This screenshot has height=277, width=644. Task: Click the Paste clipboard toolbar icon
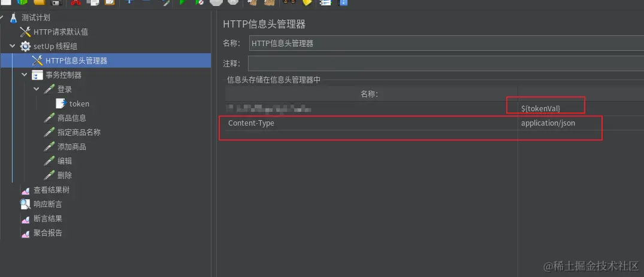coord(110,2)
